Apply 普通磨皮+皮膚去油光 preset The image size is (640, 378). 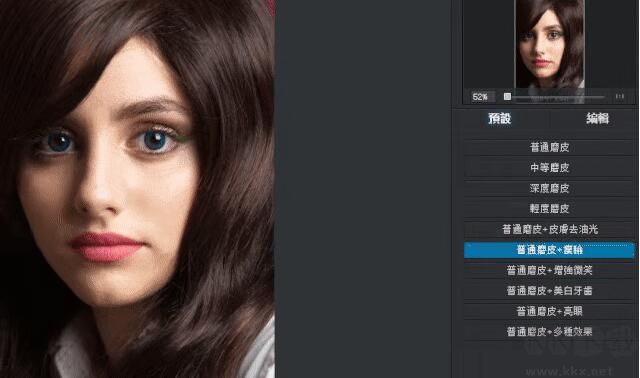coord(549,229)
